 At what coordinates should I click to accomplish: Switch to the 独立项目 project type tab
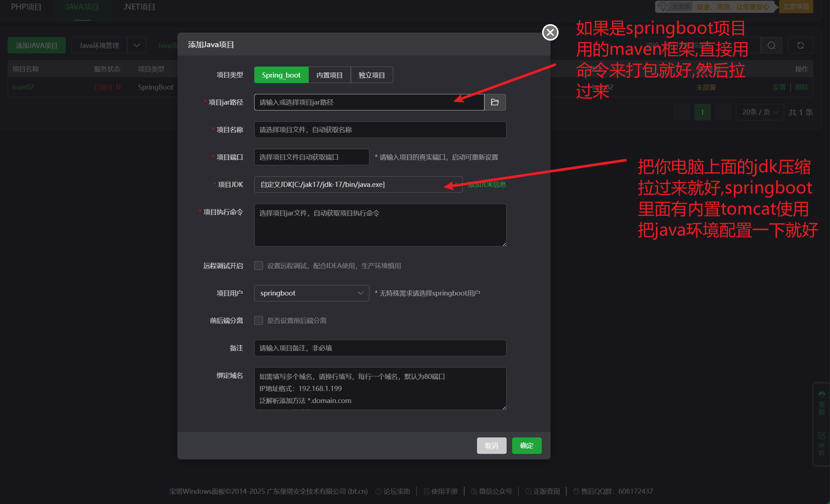371,75
